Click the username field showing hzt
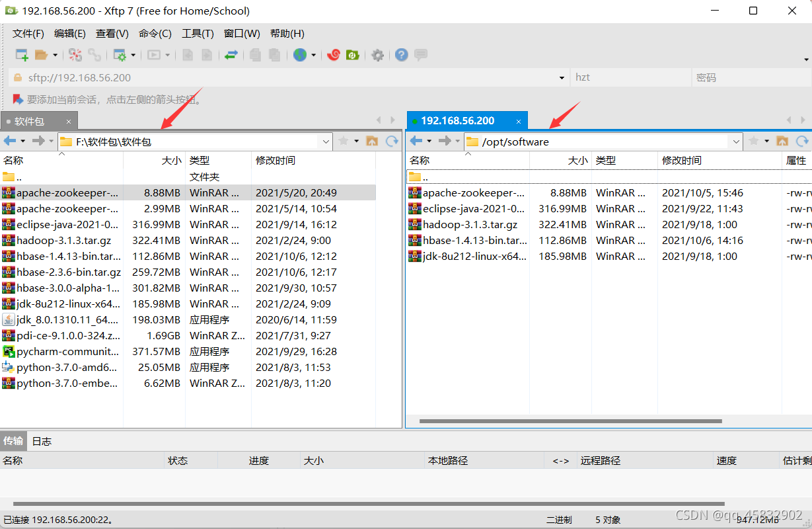 (x=630, y=77)
